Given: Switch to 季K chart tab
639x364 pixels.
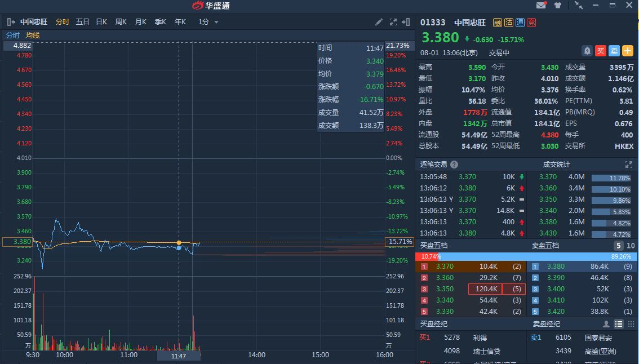Looking at the screenshot, I should pyautogui.click(x=160, y=22).
